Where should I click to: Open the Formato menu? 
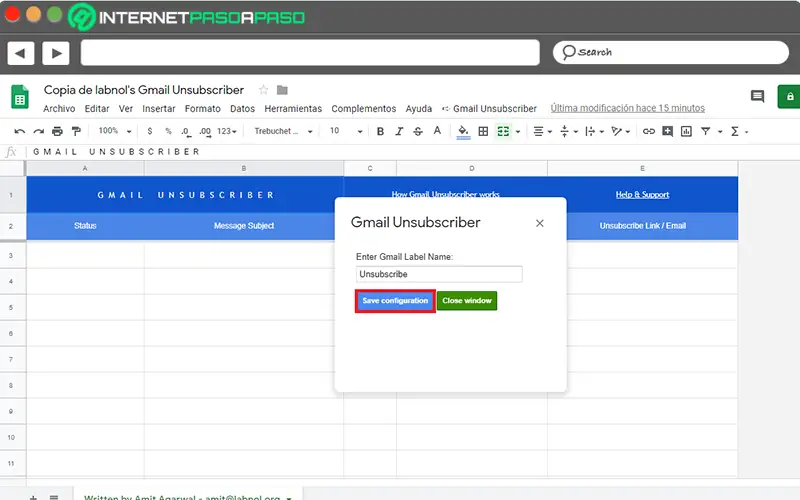tap(203, 109)
